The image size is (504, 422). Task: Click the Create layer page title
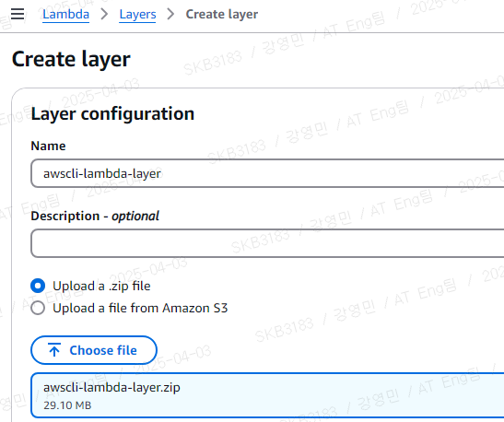tap(71, 59)
